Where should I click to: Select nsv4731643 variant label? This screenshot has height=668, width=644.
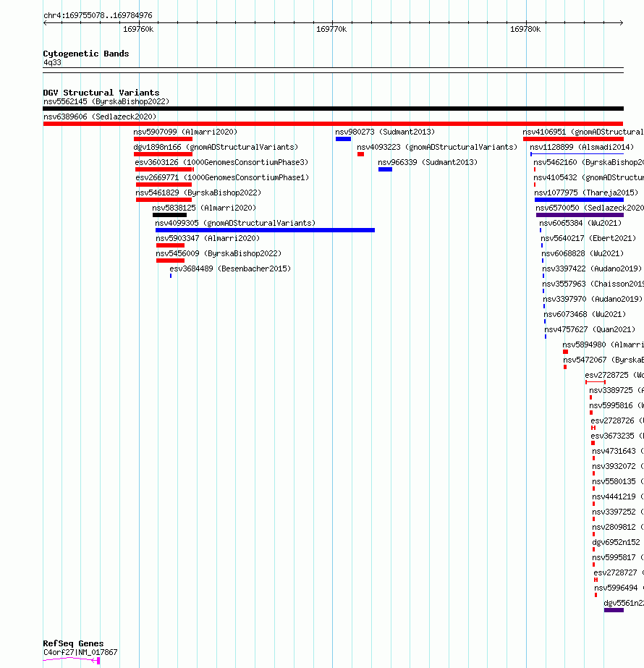click(x=618, y=452)
